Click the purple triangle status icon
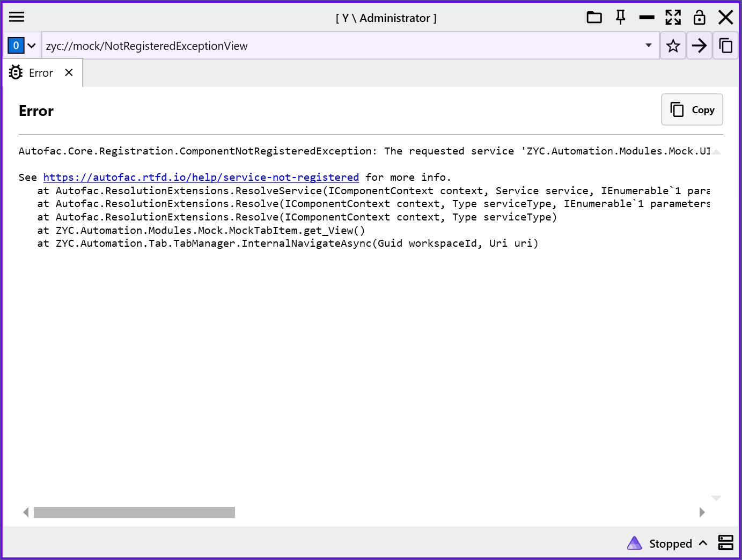Image resolution: width=742 pixels, height=560 pixels. (634, 543)
